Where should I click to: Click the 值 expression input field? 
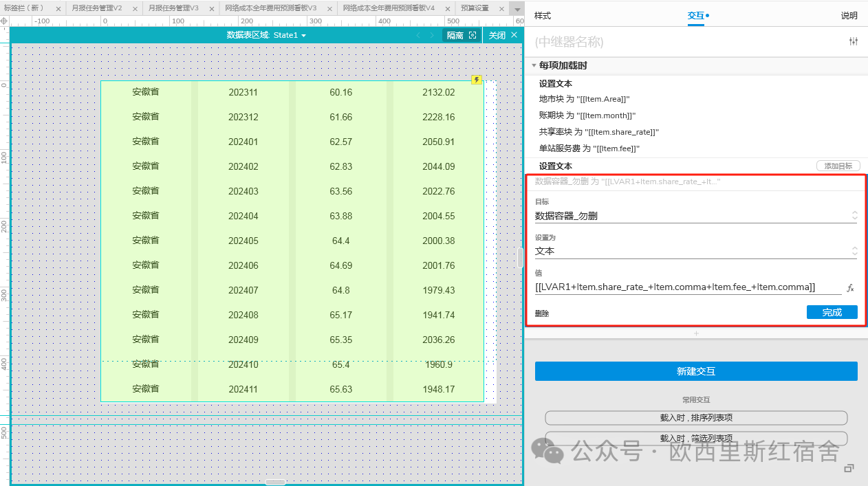[x=688, y=287]
